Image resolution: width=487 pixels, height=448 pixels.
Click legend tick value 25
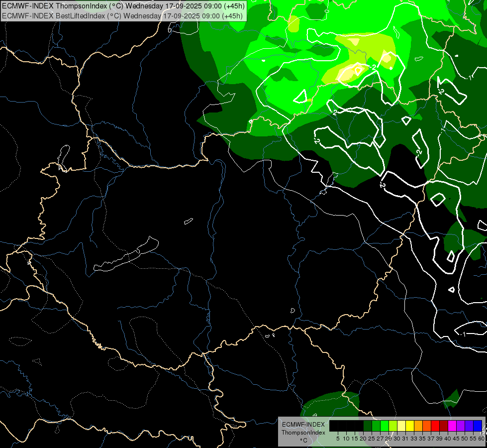tap(372, 439)
